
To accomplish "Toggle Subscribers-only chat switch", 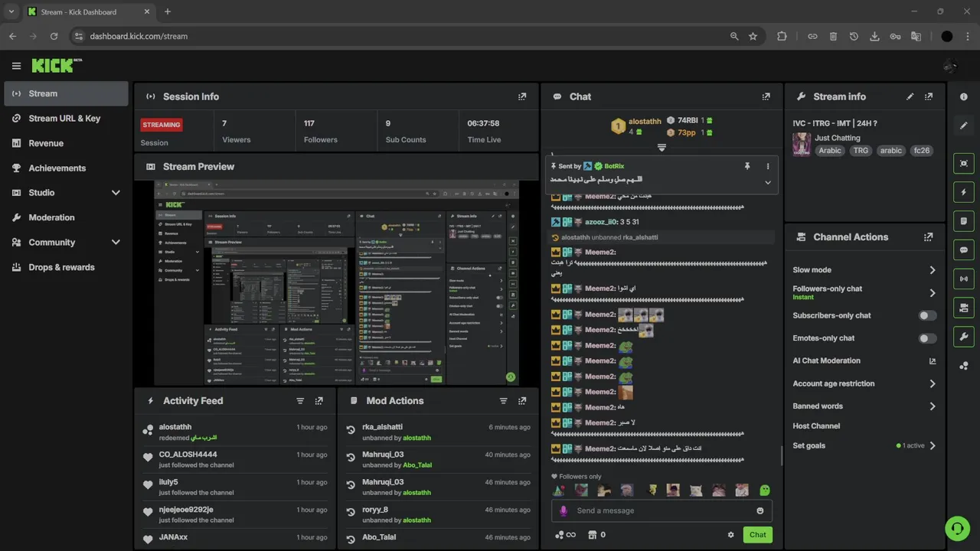I will point(927,315).
